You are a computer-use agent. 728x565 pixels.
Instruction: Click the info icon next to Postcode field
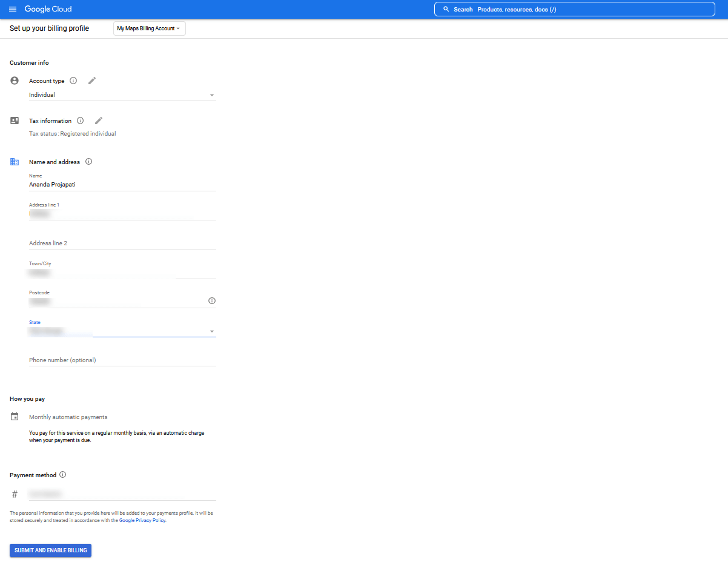click(x=211, y=300)
